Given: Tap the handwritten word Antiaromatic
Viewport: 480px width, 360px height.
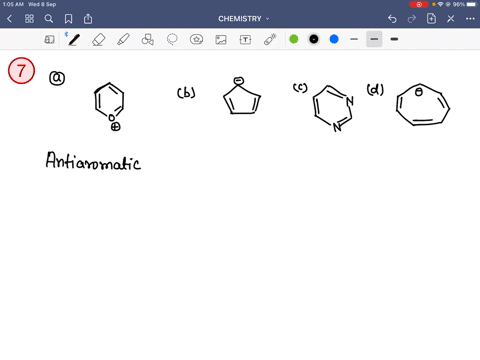Looking at the screenshot, I should [93, 161].
